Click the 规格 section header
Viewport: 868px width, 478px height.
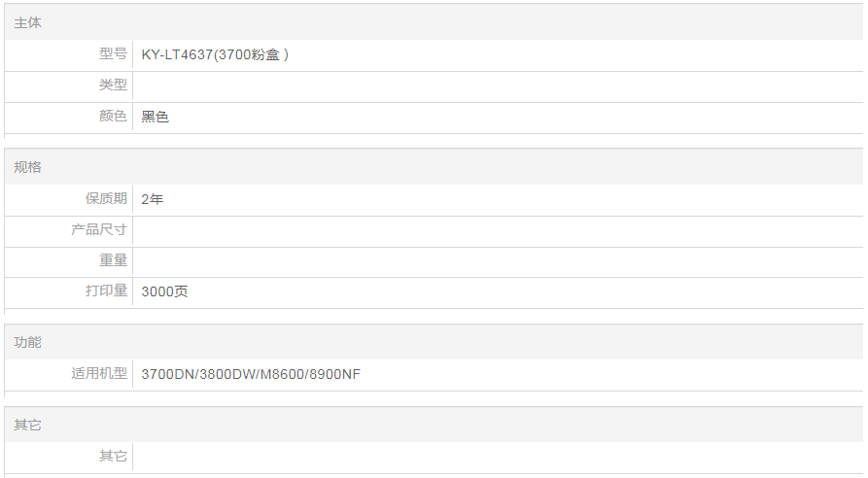click(x=28, y=167)
